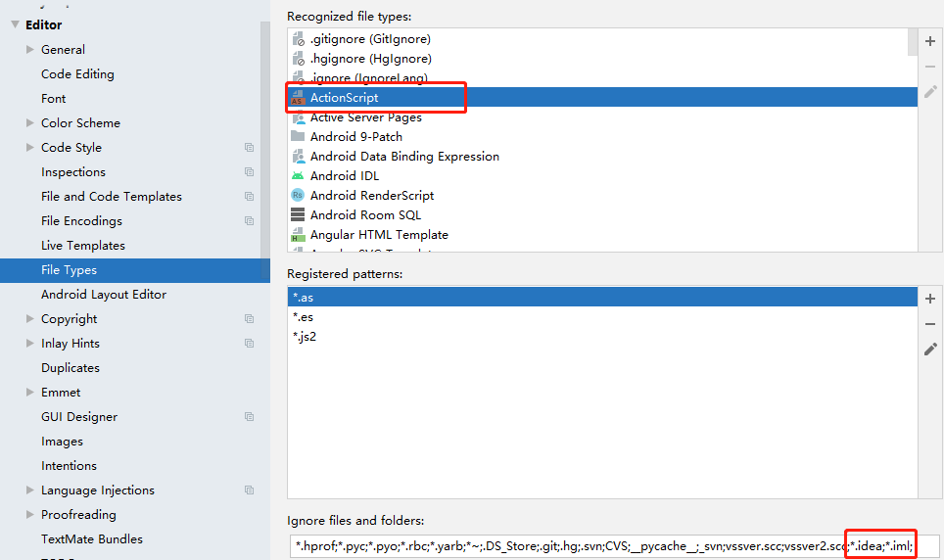Click the Android IDL green robot icon

[298, 176]
